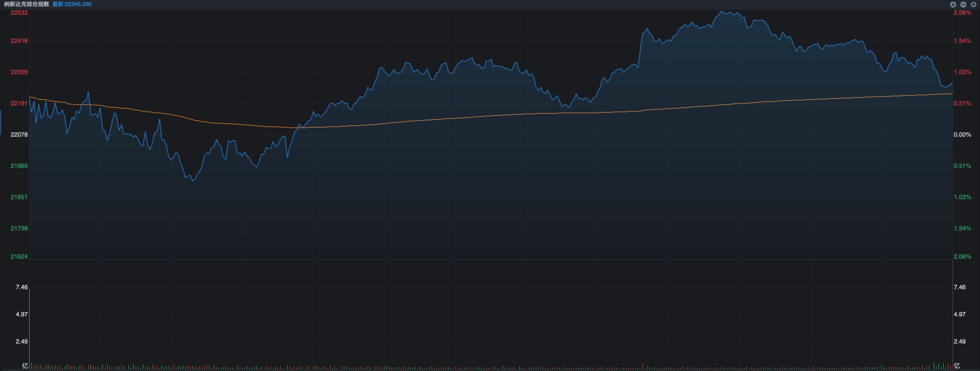Viewport: 980px width, 371px height.
Task: Click the green 21851 price label
Action: click(x=19, y=197)
